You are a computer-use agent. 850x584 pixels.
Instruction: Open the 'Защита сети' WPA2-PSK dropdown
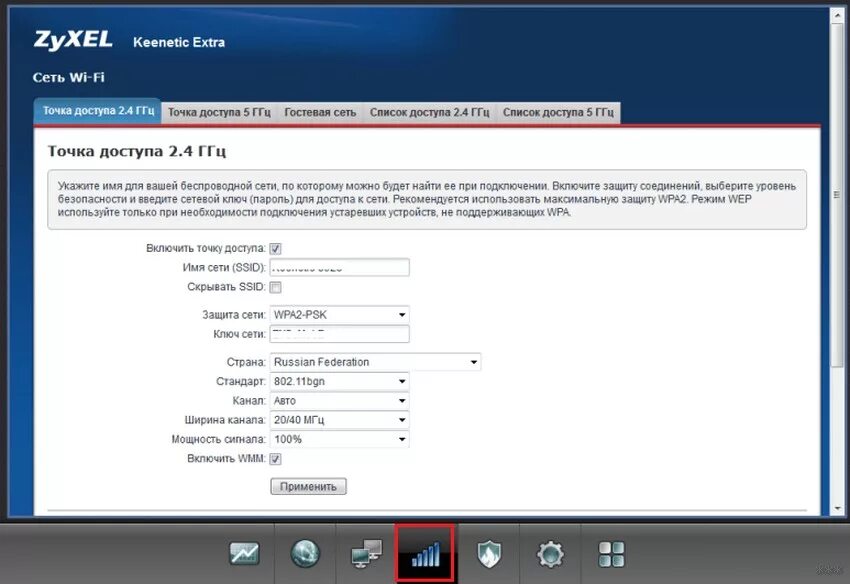pyautogui.click(x=339, y=315)
